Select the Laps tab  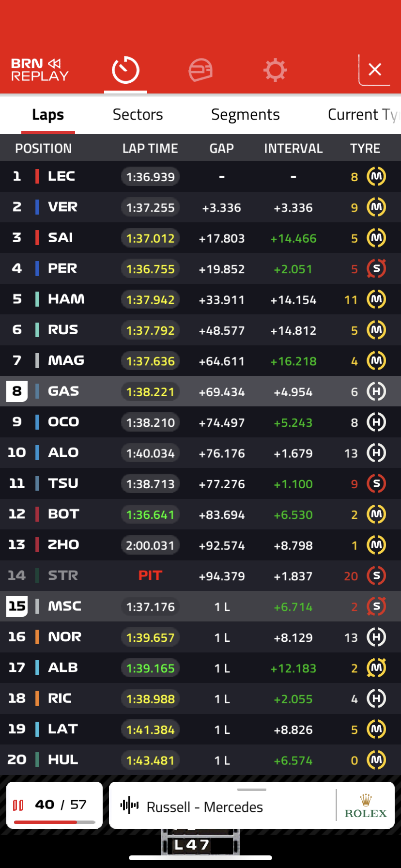click(48, 115)
